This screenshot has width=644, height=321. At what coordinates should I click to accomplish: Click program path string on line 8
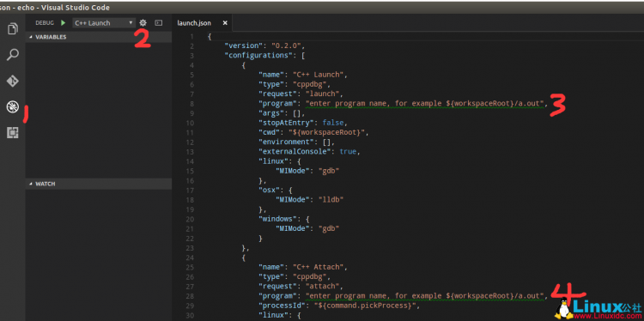click(425, 104)
